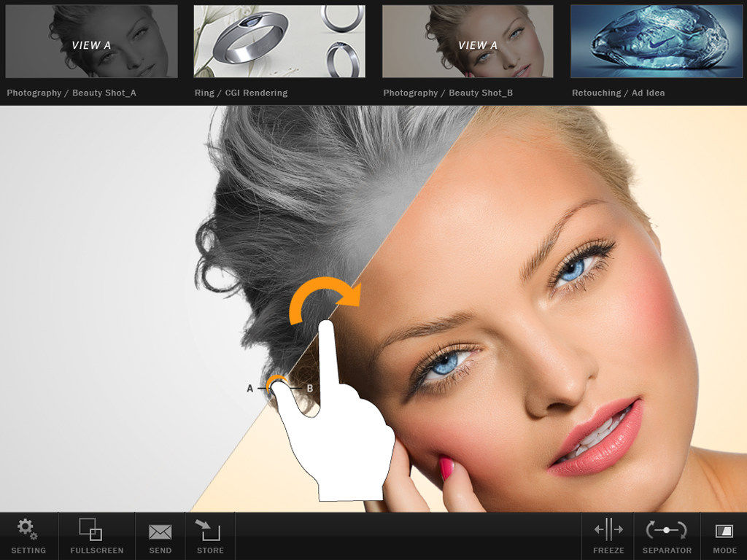Tap the Send envelope icon

(x=160, y=532)
